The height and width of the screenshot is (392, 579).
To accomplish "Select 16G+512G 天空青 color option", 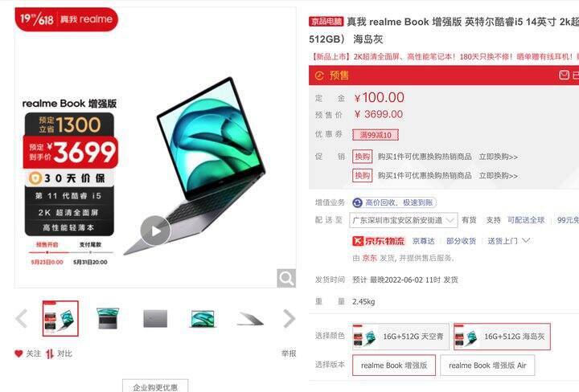I will tap(400, 337).
